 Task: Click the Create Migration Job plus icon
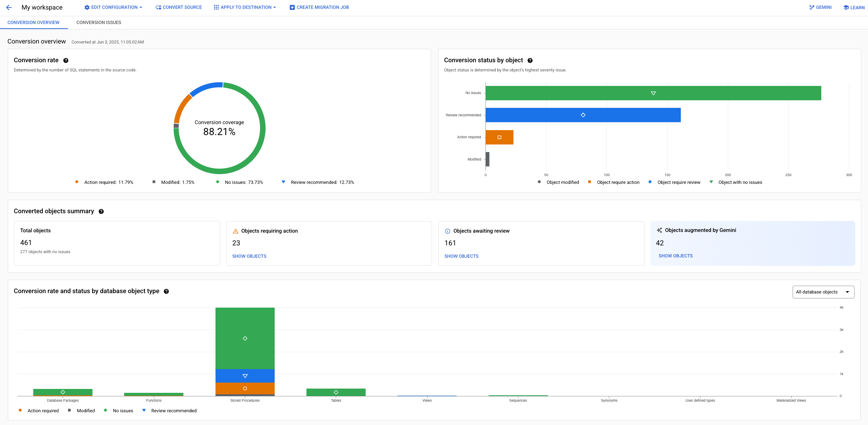292,7
